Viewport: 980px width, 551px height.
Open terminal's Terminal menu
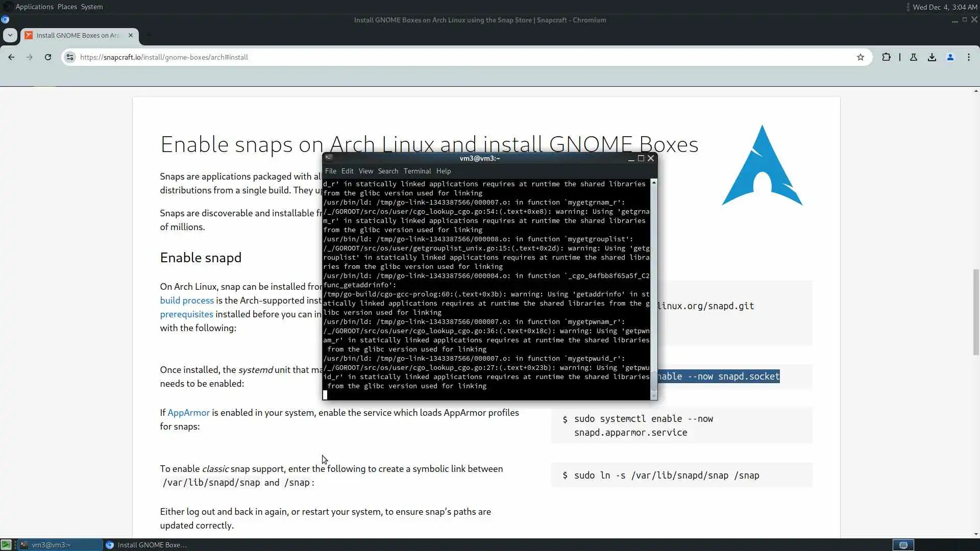(x=417, y=171)
